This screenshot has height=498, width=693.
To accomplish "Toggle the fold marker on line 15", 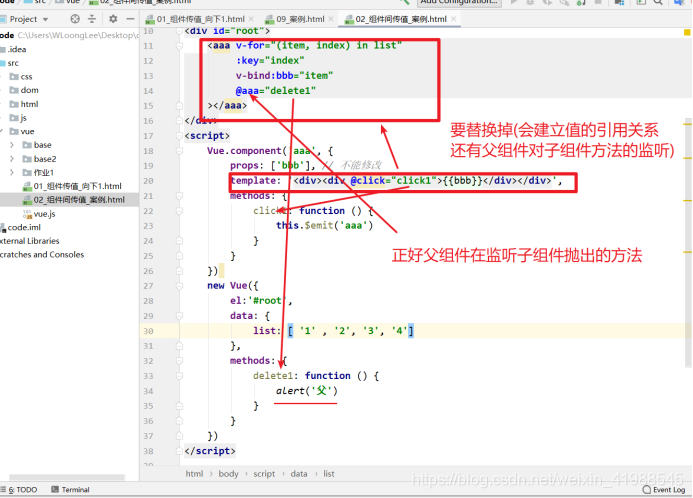I will (x=179, y=106).
